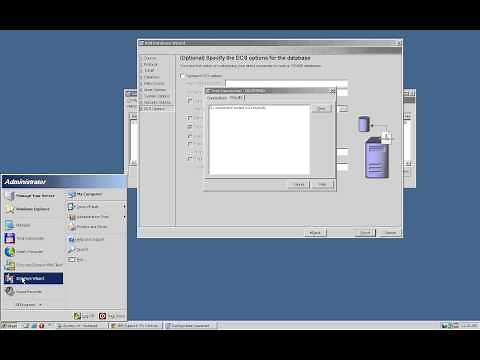
Task: Open the command prompt style entry in Start menu
Action: click(x=33, y=265)
